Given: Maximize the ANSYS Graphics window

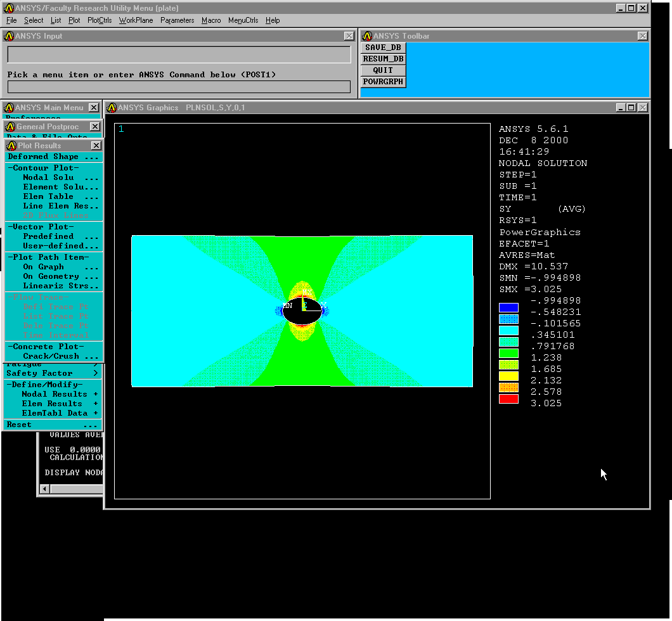Looking at the screenshot, I should 631,108.
